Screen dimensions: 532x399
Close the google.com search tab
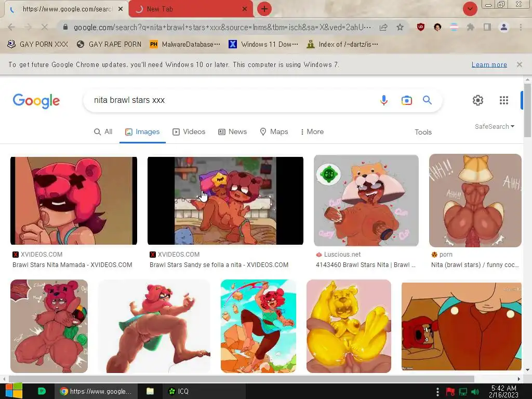121,9
